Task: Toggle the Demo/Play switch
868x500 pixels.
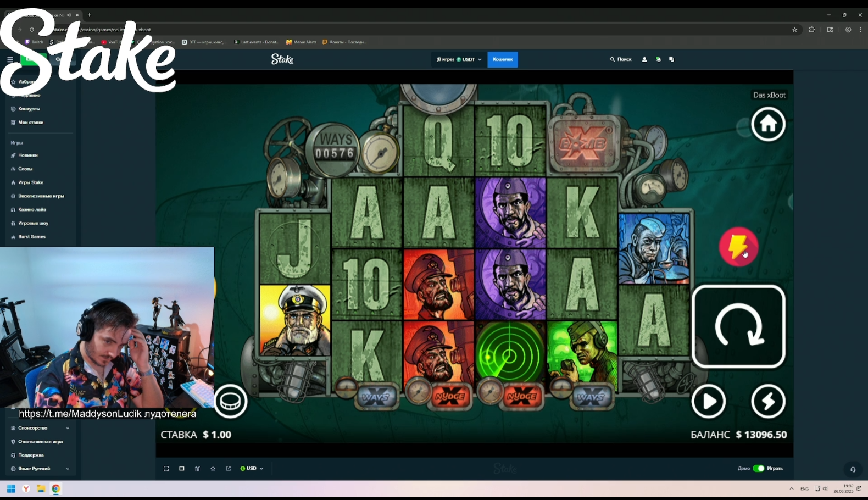Action: tap(759, 469)
